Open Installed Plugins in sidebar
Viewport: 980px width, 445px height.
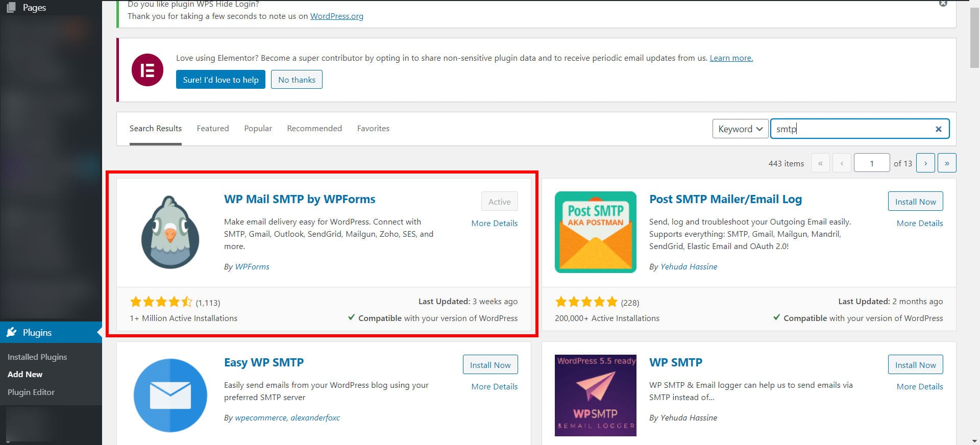pyautogui.click(x=37, y=357)
